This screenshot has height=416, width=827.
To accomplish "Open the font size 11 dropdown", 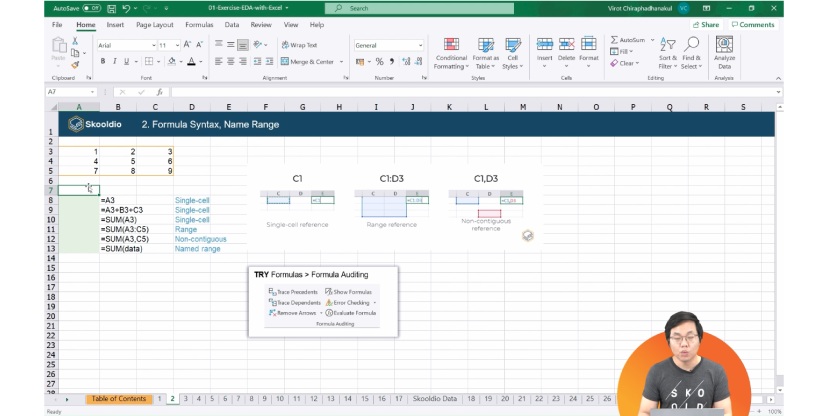I will coord(177,45).
